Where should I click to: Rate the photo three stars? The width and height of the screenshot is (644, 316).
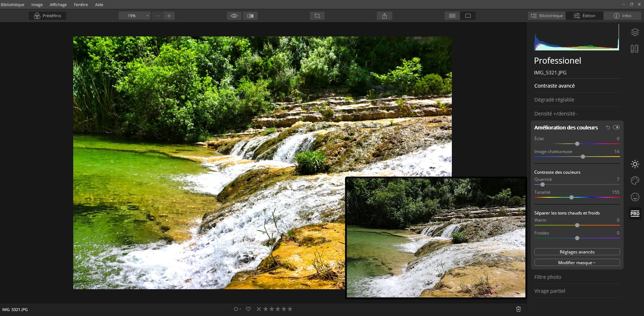pyautogui.click(x=278, y=309)
